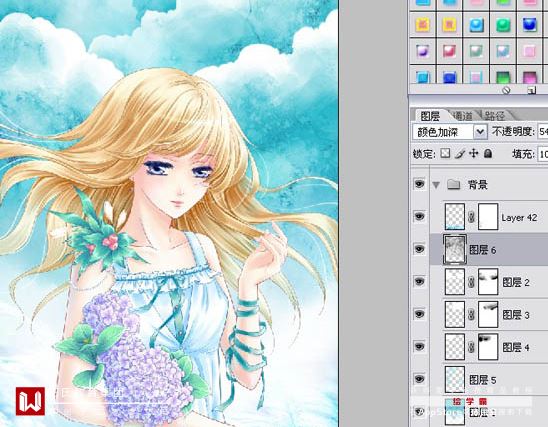Click the 图层 3 layer thumbnail
The width and height of the screenshot is (548, 427).
(455, 314)
